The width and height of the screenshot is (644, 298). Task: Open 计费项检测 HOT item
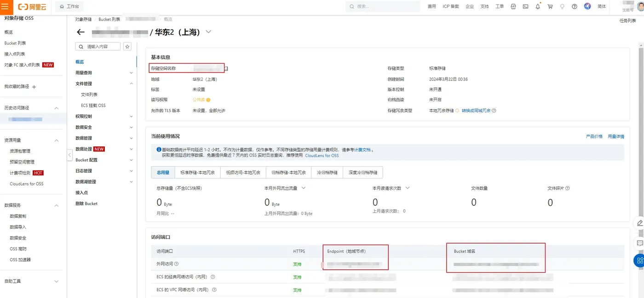[20, 173]
